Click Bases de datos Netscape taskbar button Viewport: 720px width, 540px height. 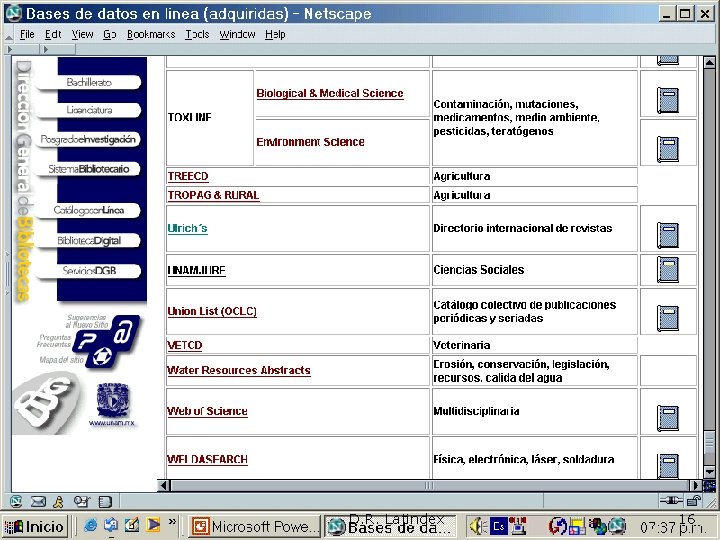point(391,526)
